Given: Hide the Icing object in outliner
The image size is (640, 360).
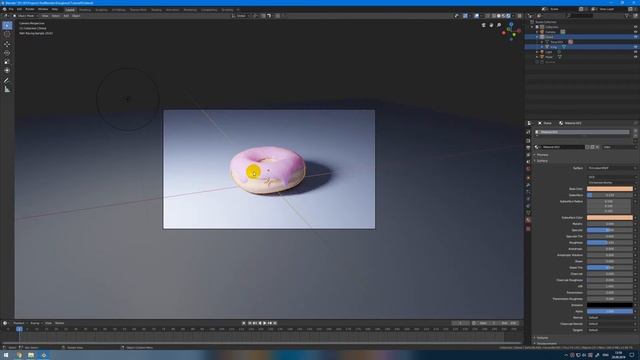Looking at the screenshot, I should pos(636,47).
